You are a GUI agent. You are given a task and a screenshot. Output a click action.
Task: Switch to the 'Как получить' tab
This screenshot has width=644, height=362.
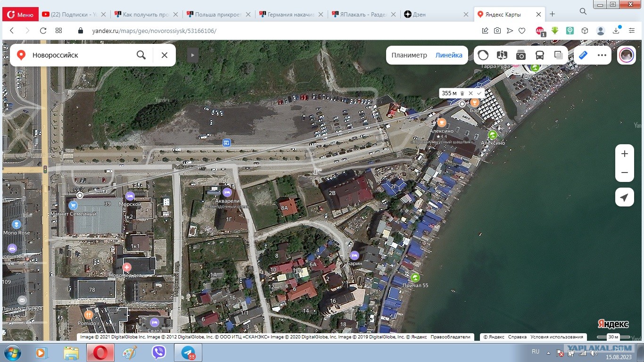(147, 15)
